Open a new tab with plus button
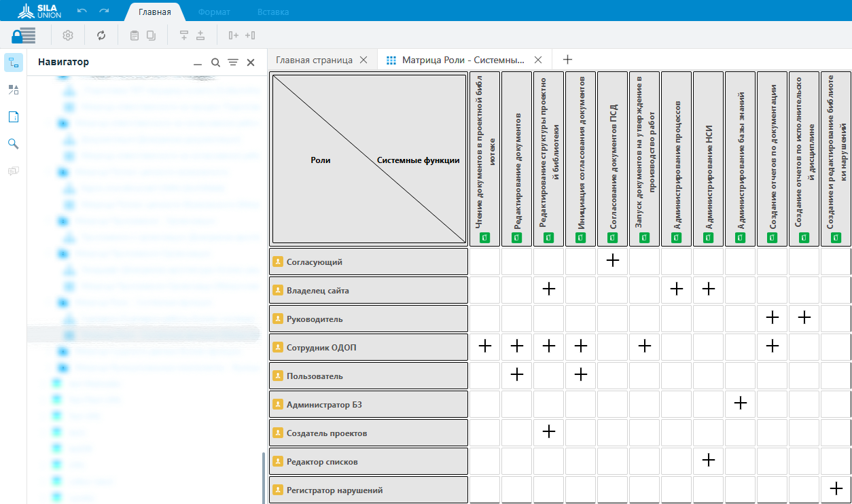This screenshot has height=504, width=852. [567, 60]
